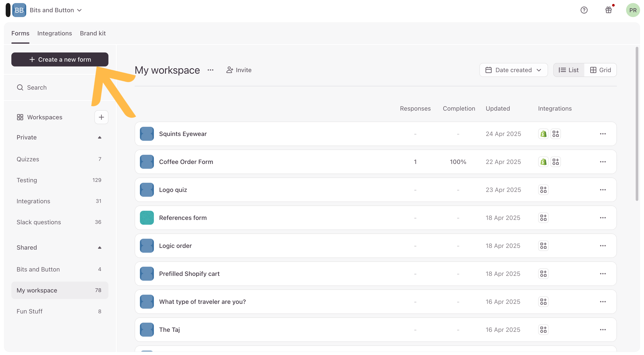Click Invite next to My workspace

[239, 70]
